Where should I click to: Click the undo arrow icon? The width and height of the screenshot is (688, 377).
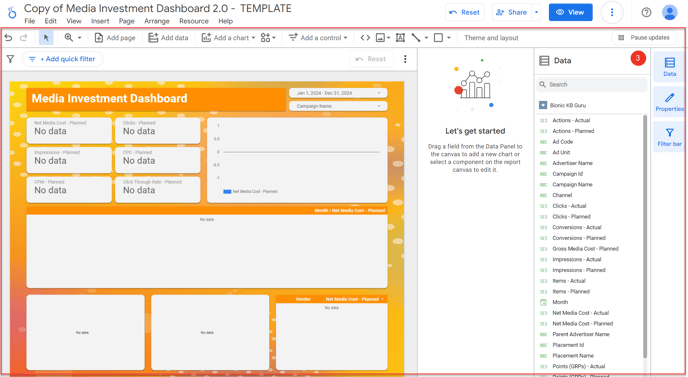tap(8, 38)
